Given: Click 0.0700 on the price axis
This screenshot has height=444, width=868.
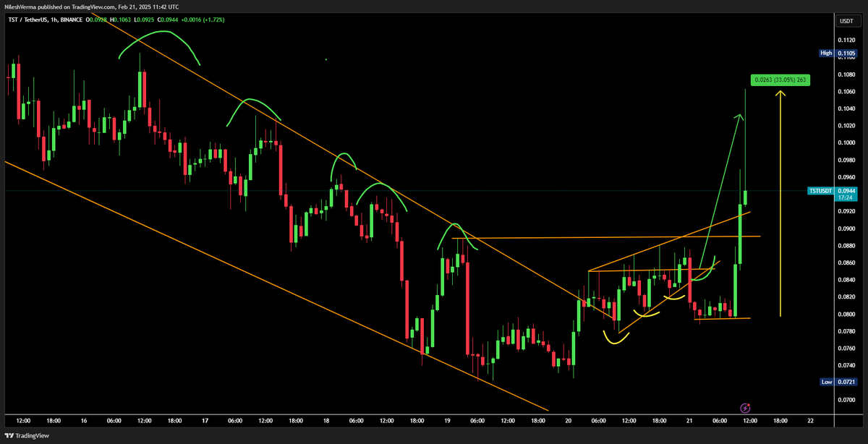Looking at the screenshot, I should coord(846,400).
